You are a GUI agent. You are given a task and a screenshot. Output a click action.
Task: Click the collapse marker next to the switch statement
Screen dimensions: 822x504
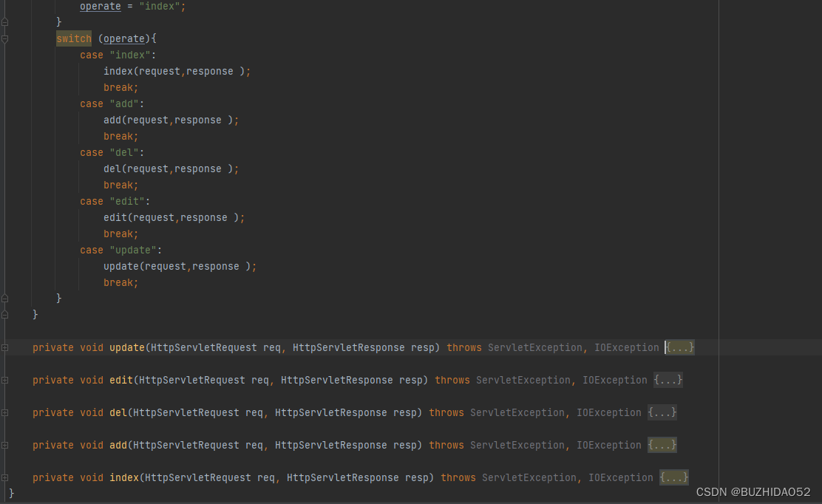4,38
